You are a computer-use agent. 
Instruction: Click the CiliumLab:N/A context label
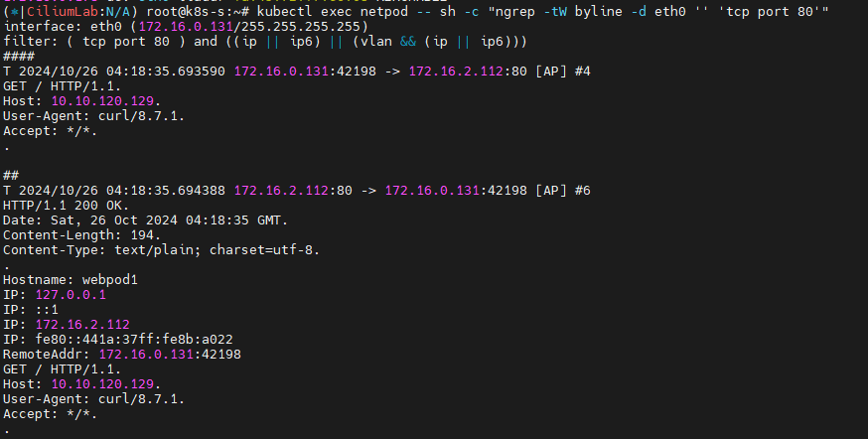point(62,11)
